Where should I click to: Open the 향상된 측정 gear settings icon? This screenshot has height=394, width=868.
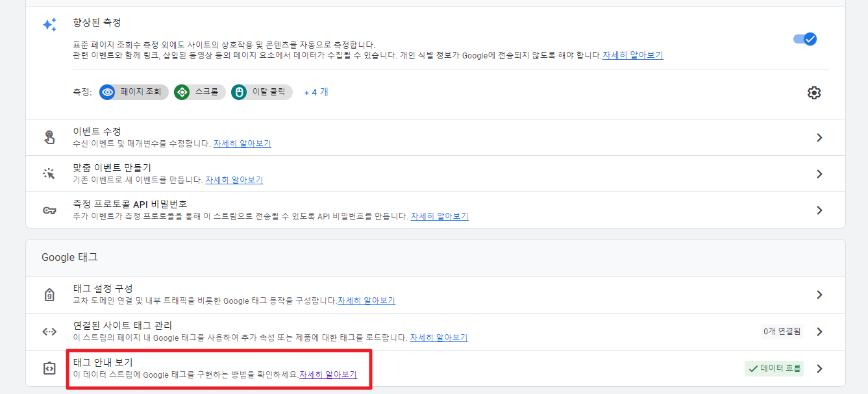[x=814, y=92]
